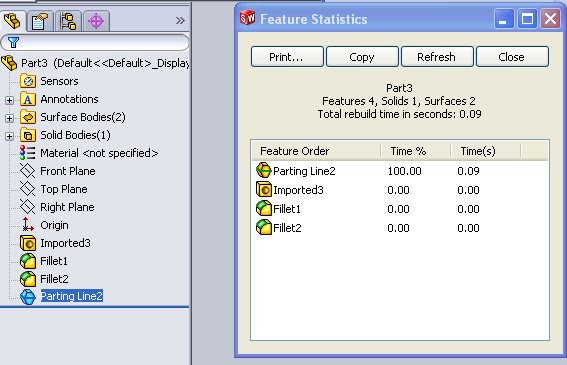Select Imported3 feature in design tree

(65, 243)
